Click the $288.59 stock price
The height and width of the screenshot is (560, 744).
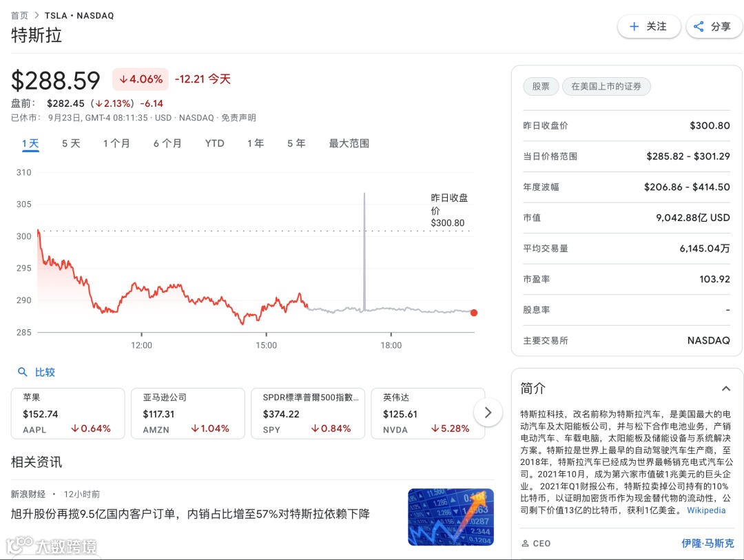[56, 80]
